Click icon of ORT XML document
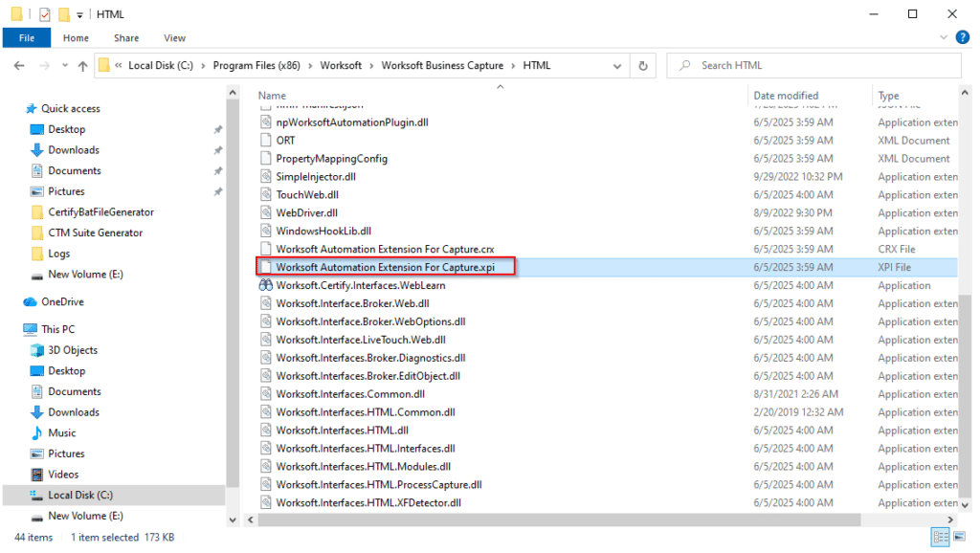Screen dimensions: 980x553 click(x=266, y=141)
